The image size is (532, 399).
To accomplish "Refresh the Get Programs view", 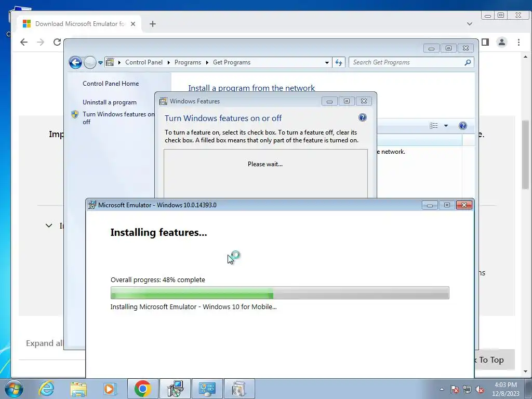I will coord(339,62).
